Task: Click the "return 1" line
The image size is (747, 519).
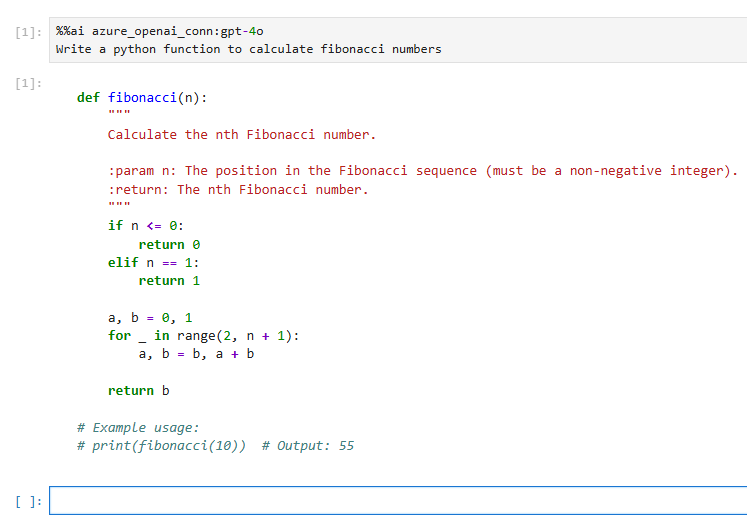Action: [169, 281]
